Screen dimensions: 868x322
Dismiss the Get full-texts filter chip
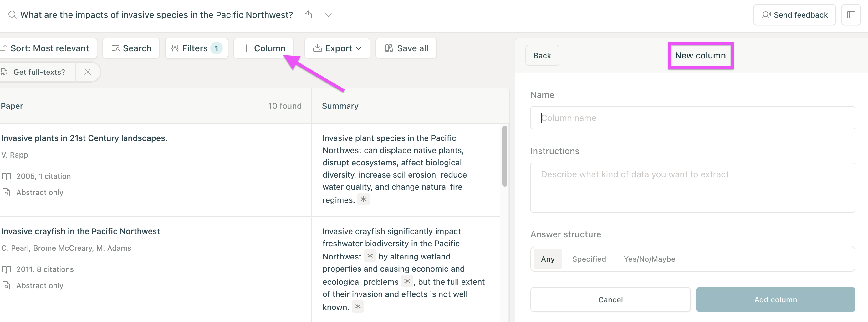tap(88, 72)
